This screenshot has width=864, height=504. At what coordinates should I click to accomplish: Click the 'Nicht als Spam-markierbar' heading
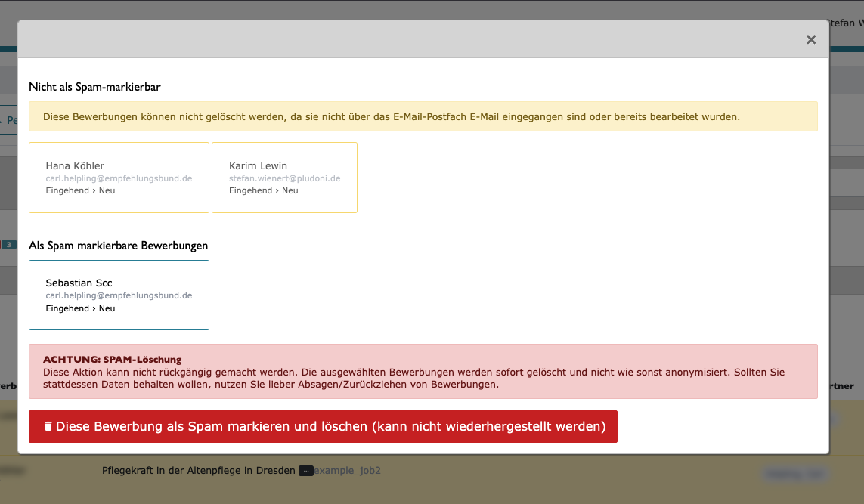(94, 87)
